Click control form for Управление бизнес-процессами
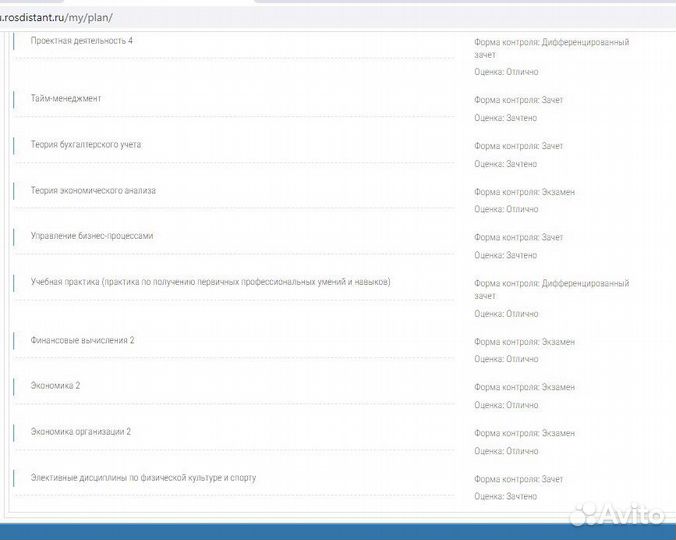 (518, 238)
